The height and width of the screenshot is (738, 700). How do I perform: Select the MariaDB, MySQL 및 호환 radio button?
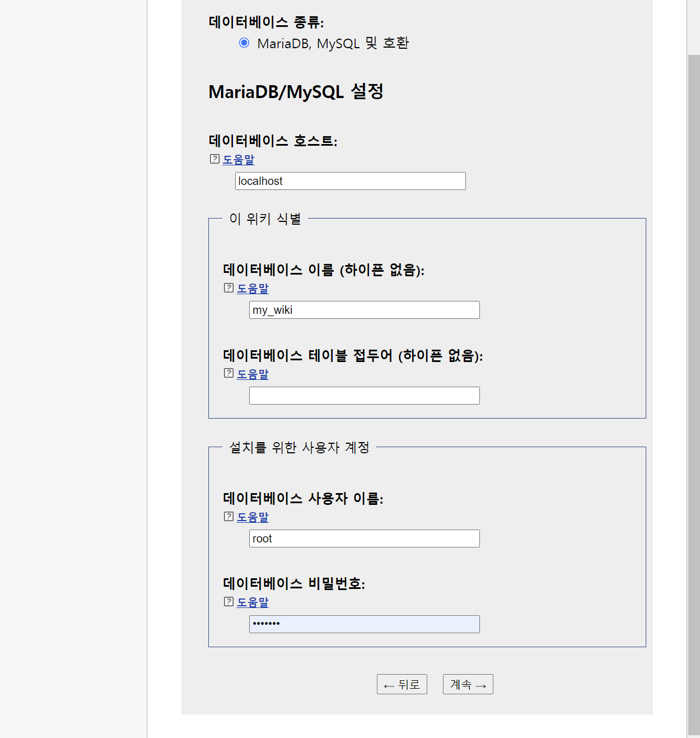(x=244, y=42)
